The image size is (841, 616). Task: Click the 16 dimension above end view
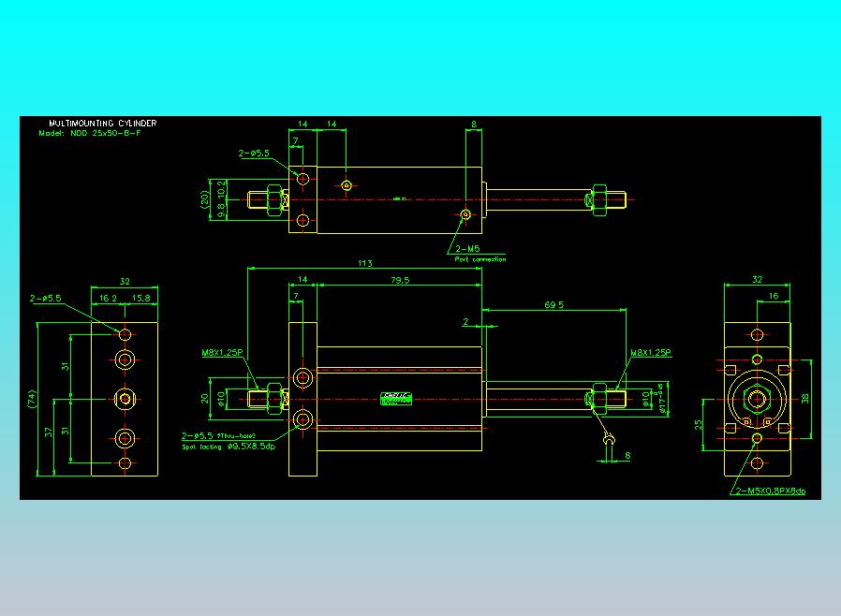774,296
